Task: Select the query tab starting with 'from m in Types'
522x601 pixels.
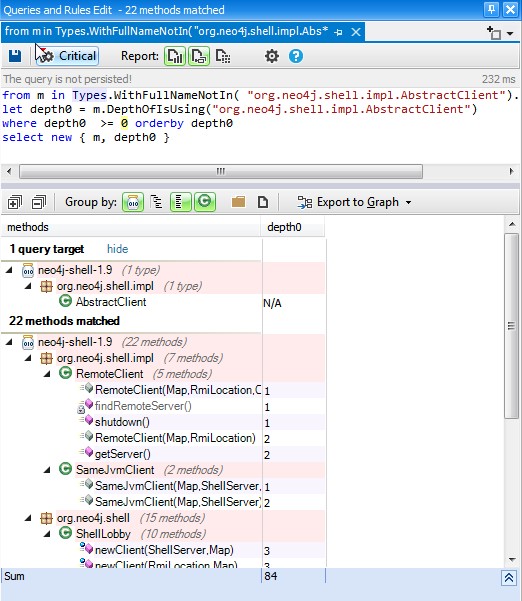Action: 166,31
